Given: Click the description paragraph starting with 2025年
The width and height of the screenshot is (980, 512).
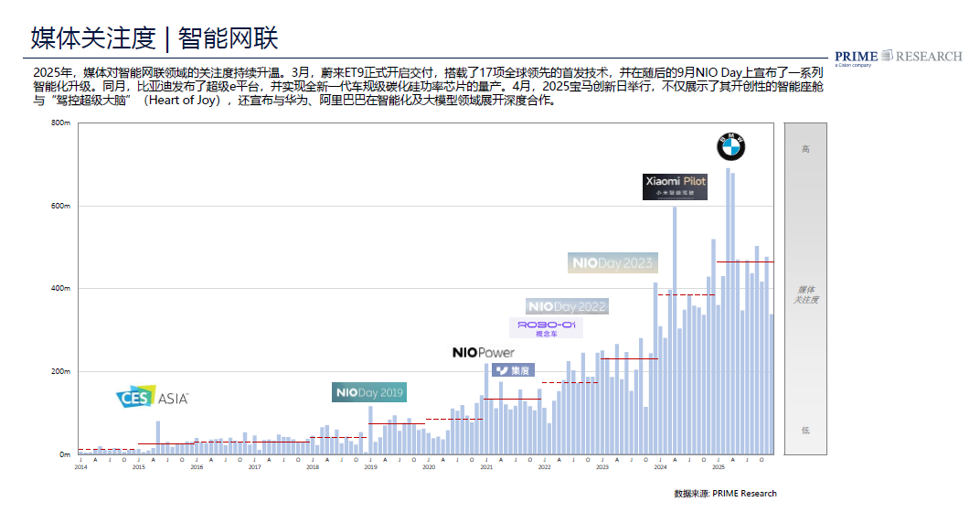Looking at the screenshot, I should pyautogui.click(x=428, y=86).
